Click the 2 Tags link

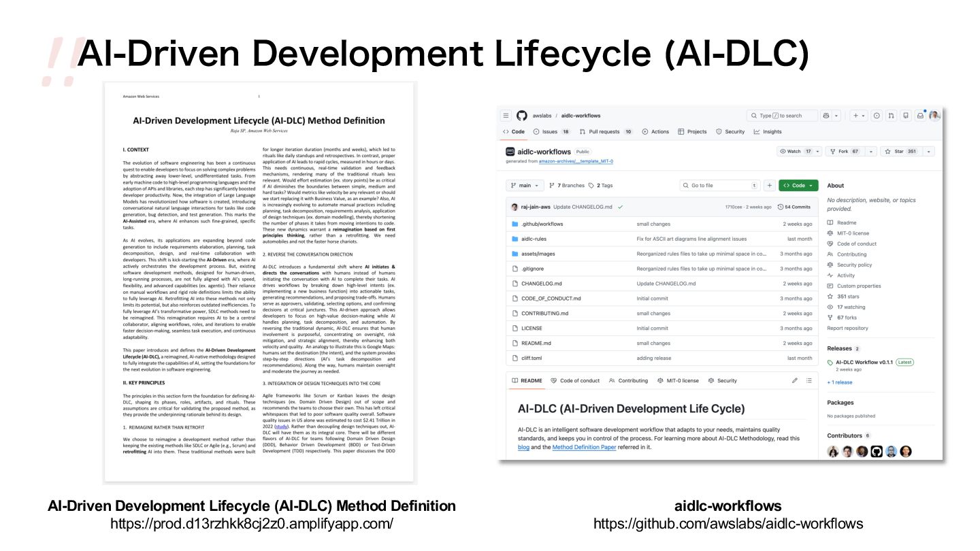tap(601, 185)
